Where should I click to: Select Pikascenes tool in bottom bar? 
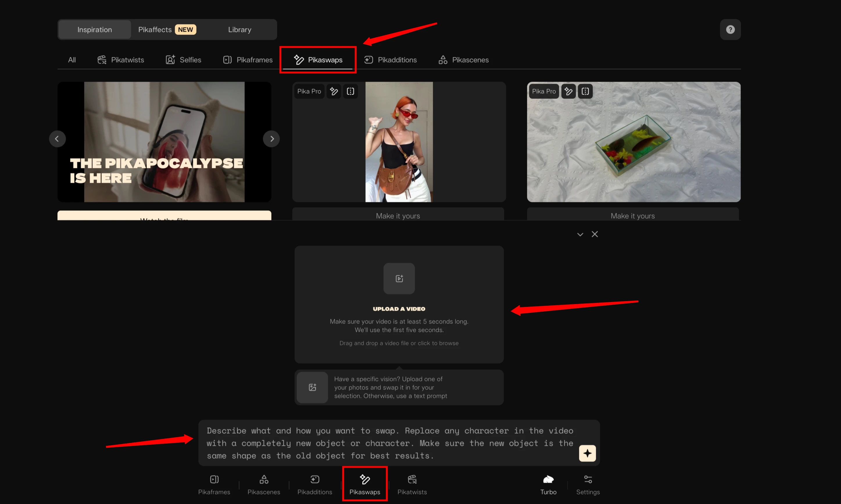point(264,485)
